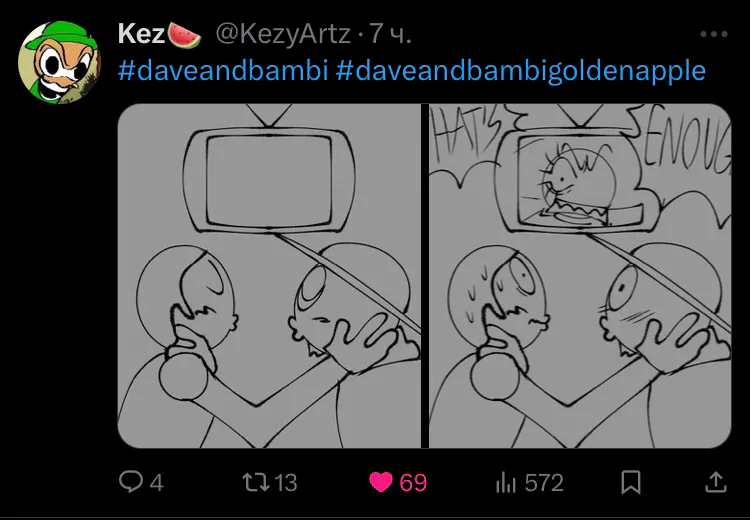
Task: Unlike the tweet via pink heart icon
Action: point(381,482)
